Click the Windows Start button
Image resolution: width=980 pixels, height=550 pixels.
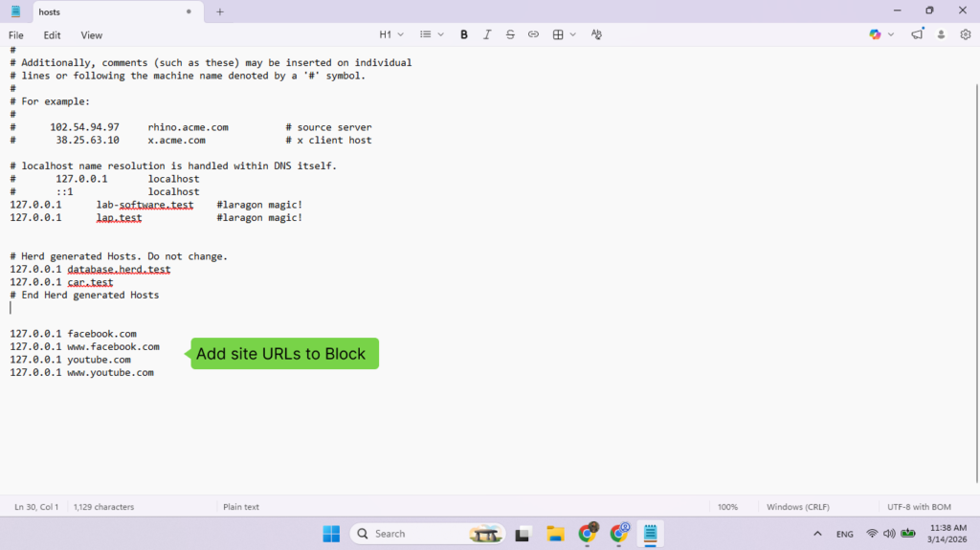coord(330,534)
